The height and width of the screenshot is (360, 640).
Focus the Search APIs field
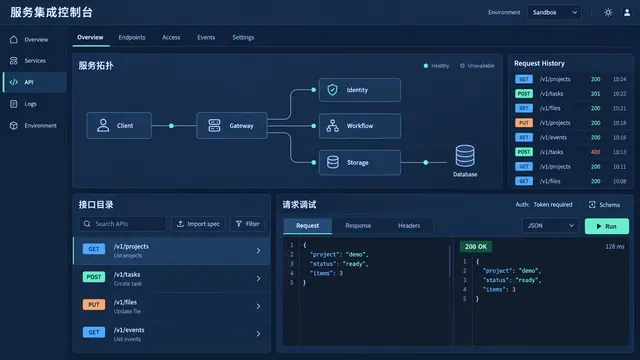pyautogui.click(x=123, y=224)
